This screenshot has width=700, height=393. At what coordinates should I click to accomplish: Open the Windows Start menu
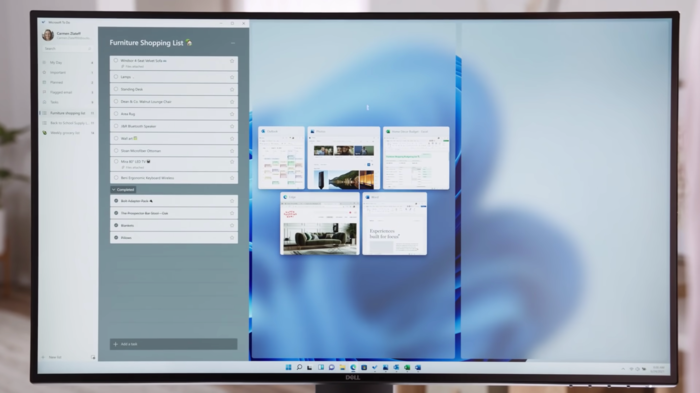coord(288,367)
